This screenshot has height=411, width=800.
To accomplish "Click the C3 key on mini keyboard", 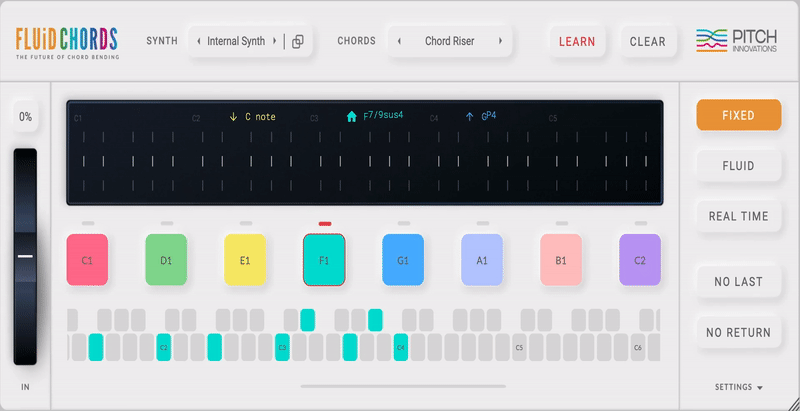I will click(282, 347).
